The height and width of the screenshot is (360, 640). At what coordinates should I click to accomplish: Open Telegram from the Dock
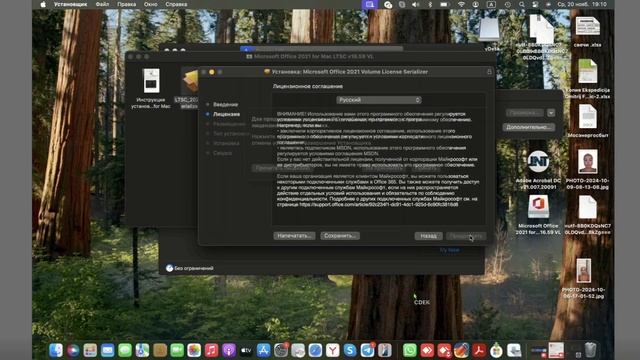click(x=367, y=350)
